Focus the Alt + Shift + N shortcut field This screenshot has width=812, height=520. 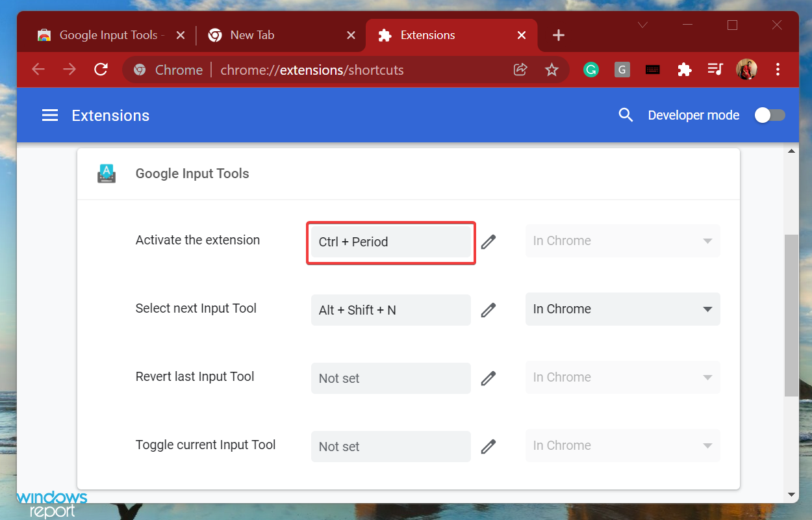tap(391, 310)
